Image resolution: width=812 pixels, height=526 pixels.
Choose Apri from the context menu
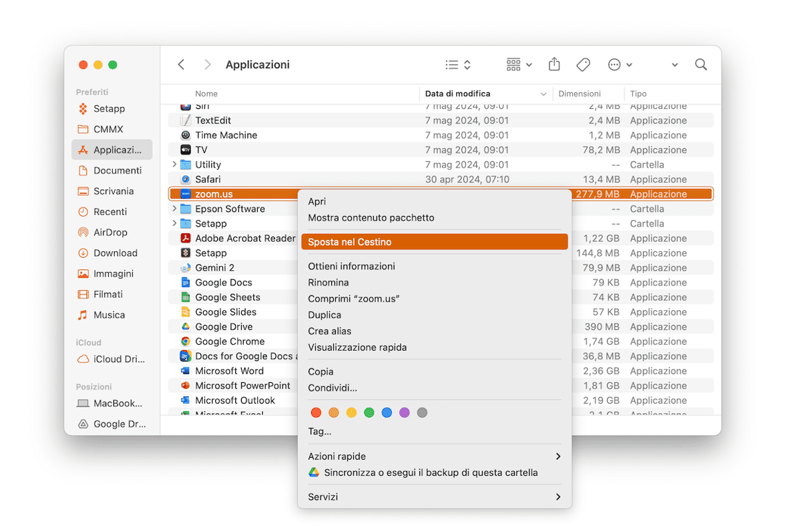(434, 201)
